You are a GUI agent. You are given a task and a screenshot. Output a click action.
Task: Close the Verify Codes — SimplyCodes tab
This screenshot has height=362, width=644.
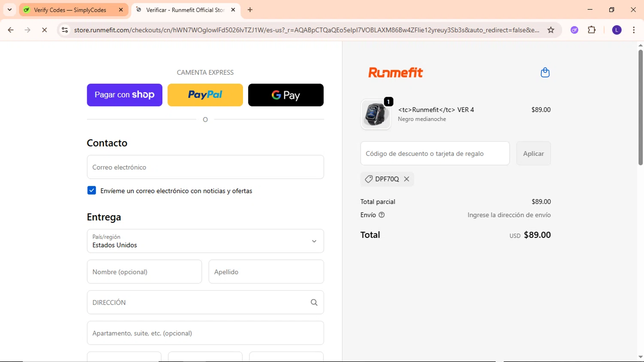[121, 10]
